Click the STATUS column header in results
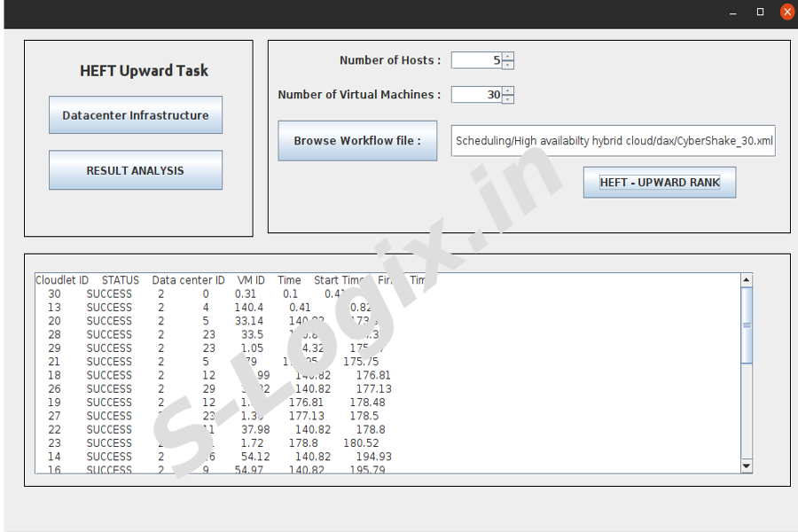The height and width of the screenshot is (532, 798). pos(120,279)
